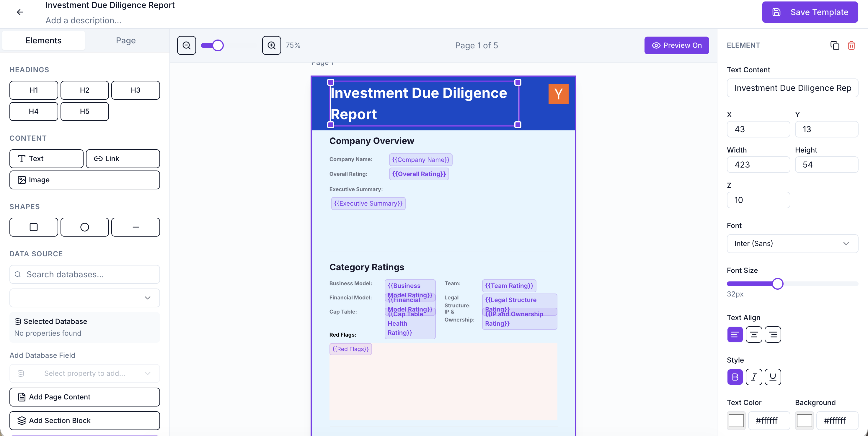This screenshot has height=436, width=868.
Task: Click the 75% zoom level text
Action: [x=293, y=45]
